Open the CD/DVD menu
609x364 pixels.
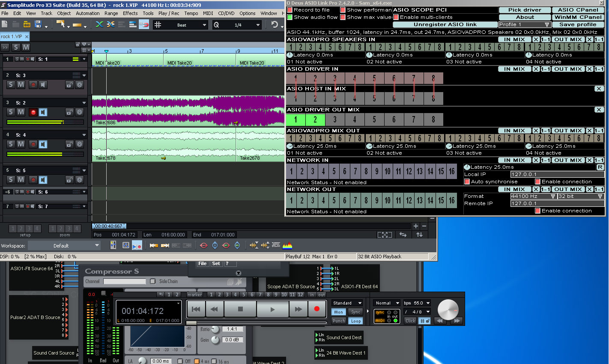pos(227,13)
